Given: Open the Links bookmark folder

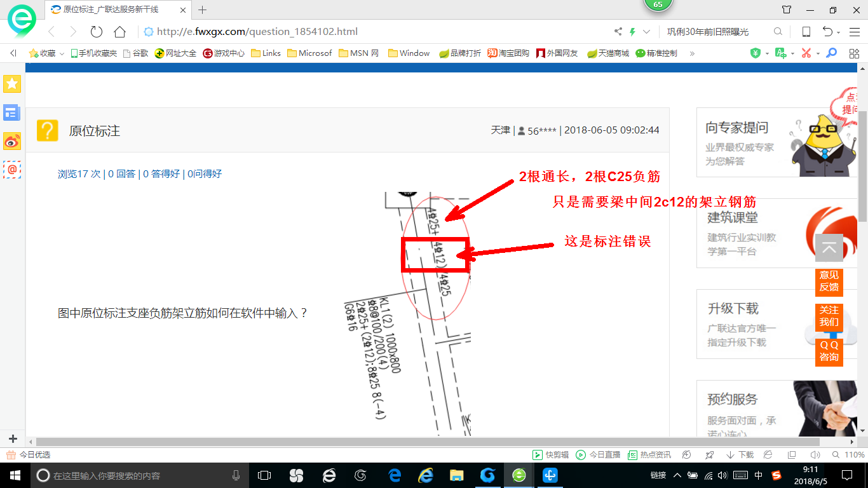Looking at the screenshot, I should tap(266, 53).
